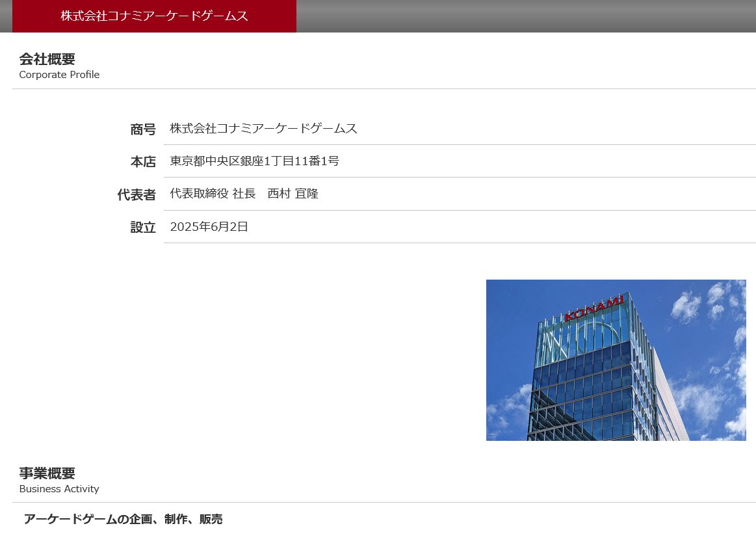The image size is (756, 541).
Task: Click アーケードゲームの企画、制作、販売 text
Action: point(123,520)
